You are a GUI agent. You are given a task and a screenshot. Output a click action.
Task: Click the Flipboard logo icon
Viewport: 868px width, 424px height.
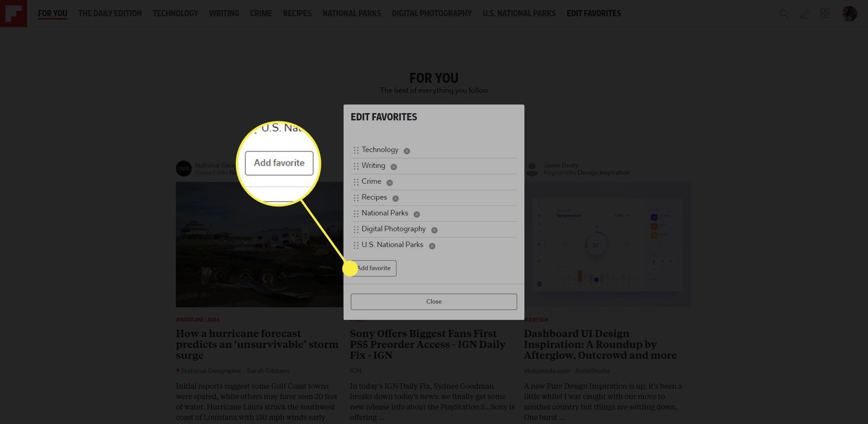point(14,14)
